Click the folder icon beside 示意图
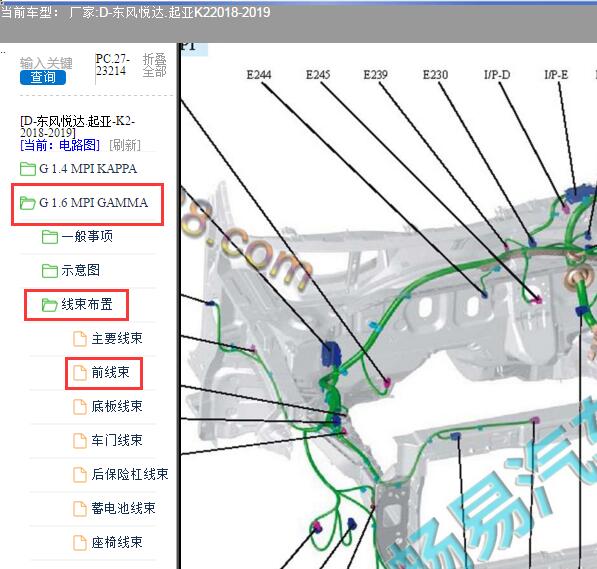Screen dimensions: 597x569 [x=50, y=271]
